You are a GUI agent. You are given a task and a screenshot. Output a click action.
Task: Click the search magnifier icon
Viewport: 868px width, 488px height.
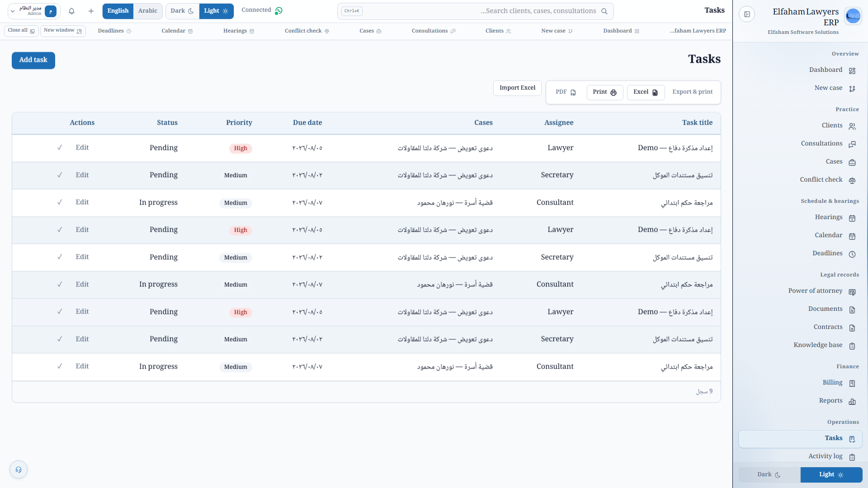tap(604, 11)
